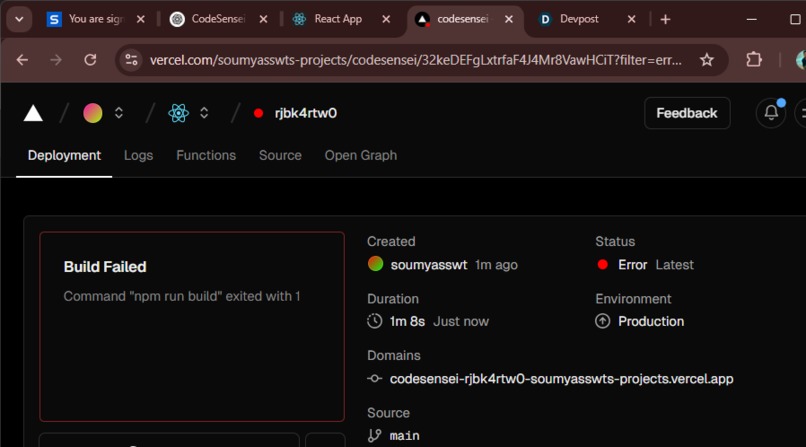Open a new browser tab with plus

[x=665, y=20]
